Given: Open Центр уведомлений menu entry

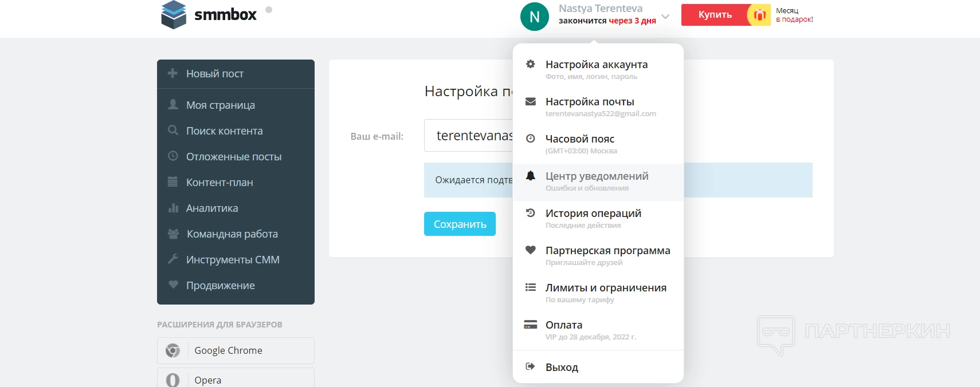Looking at the screenshot, I should pos(598,182).
